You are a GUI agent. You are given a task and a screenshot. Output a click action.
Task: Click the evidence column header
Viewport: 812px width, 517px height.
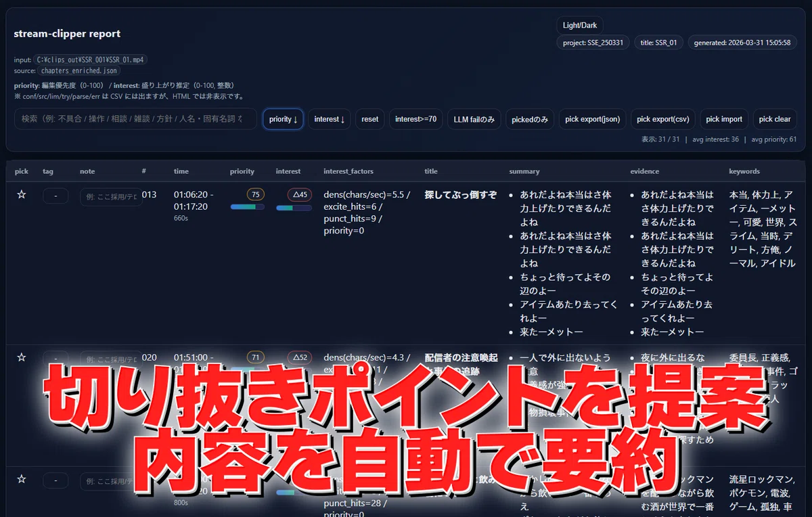point(645,171)
